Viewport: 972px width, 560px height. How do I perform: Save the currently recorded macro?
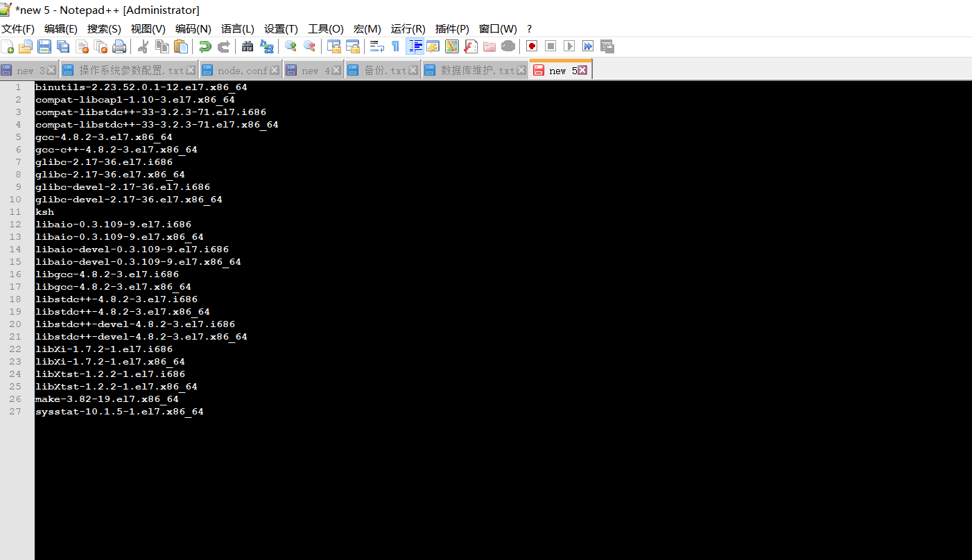[x=607, y=46]
